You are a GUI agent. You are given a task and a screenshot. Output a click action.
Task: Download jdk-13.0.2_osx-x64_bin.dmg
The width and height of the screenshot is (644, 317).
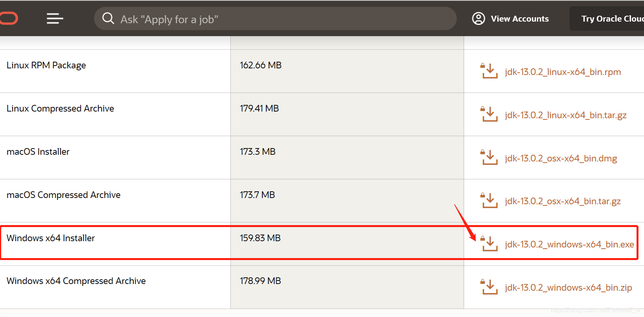(x=561, y=159)
